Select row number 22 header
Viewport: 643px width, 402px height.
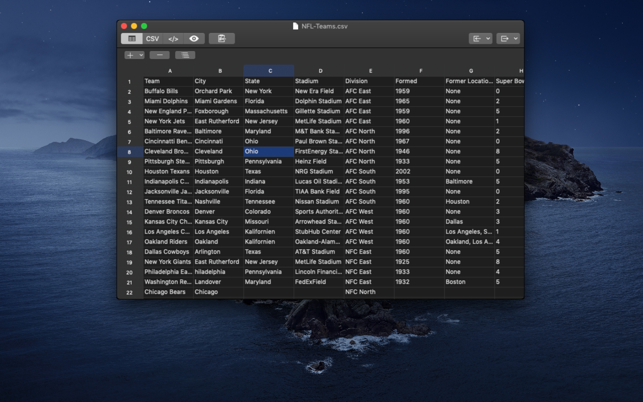(x=130, y=292)
